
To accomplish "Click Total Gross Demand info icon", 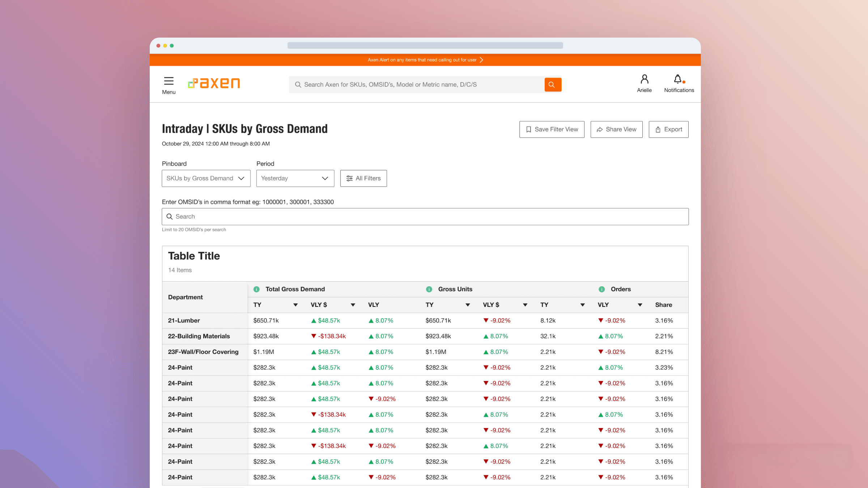I will (256, 289).
